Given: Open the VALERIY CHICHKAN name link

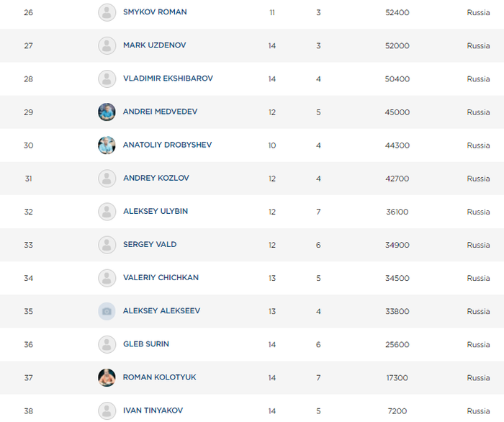Looking at the screenshot, I should [x=161, y=278].
